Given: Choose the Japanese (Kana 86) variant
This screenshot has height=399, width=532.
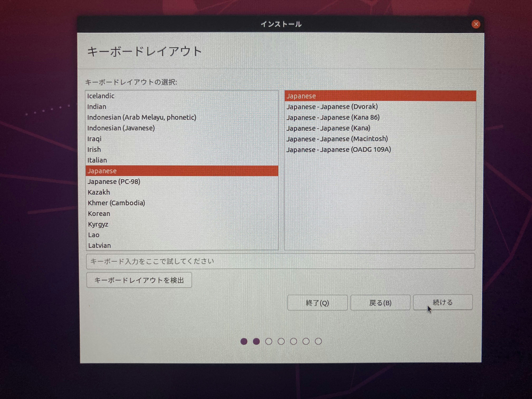Looking at the screenshot, I should point(333,117).
